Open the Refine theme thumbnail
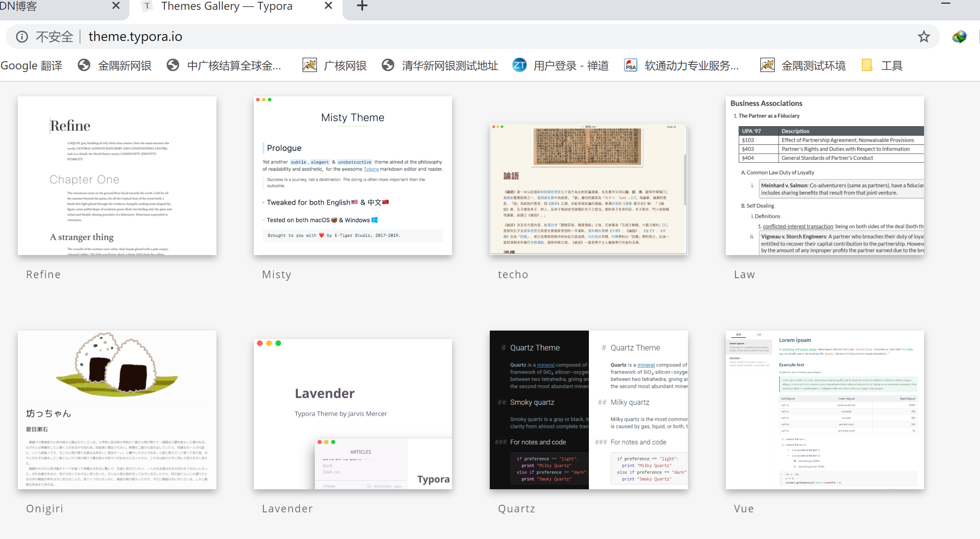The image size is (980, 539). tap(117, 176)
